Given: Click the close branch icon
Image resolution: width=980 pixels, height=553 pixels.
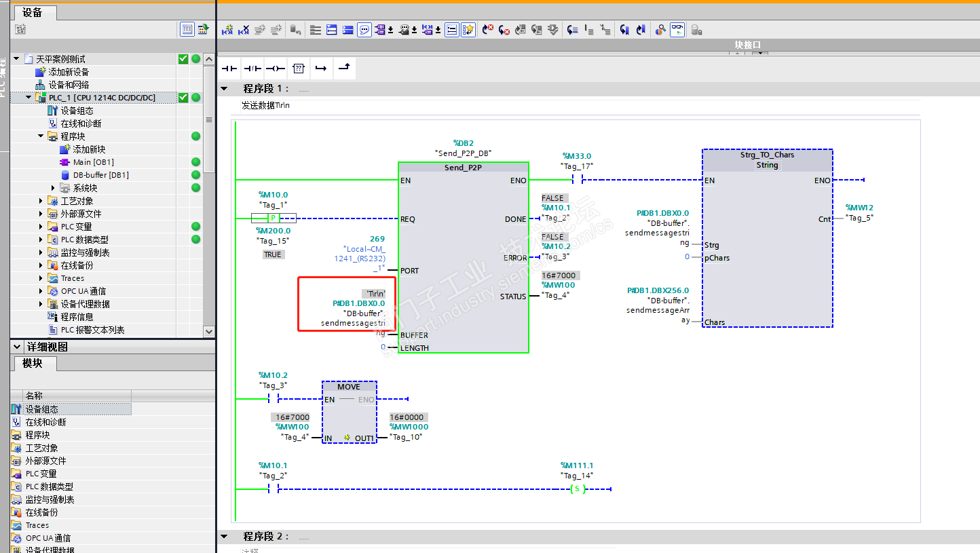Looking at the screenshot, I should [x=344, y=68].
